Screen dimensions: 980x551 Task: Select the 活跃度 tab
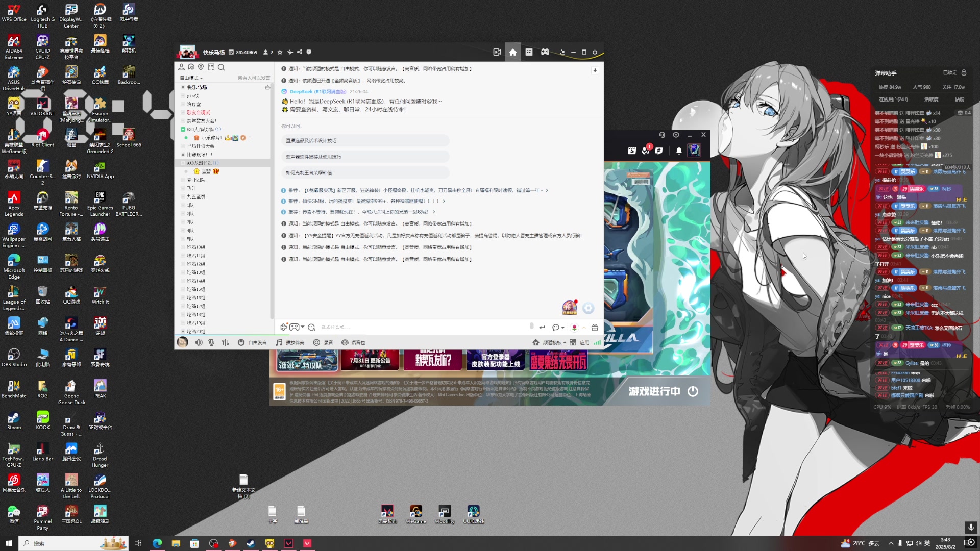[x=931, y=99]
